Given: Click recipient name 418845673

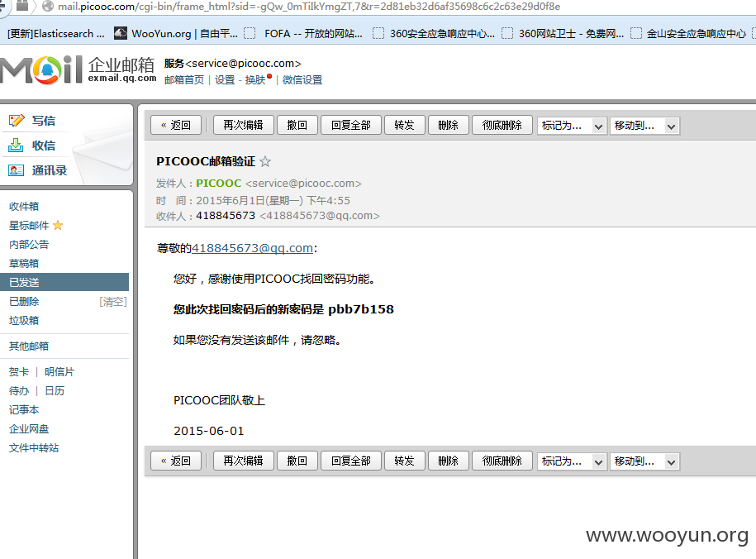Looking at the screenshot, I should [x=226, y=215].
